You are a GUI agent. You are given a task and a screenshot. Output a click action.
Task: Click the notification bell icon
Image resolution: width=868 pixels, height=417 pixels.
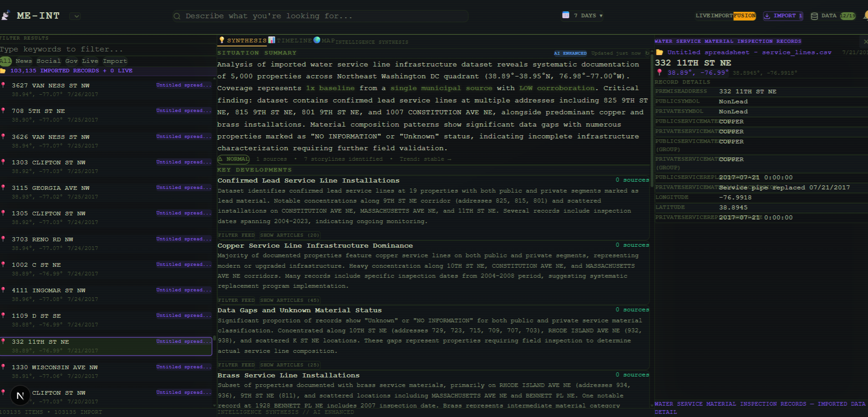[x=865, y=15]
